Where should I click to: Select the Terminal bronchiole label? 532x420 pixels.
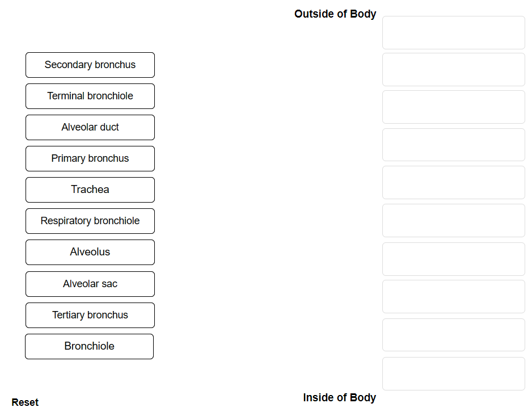point(90,96)
